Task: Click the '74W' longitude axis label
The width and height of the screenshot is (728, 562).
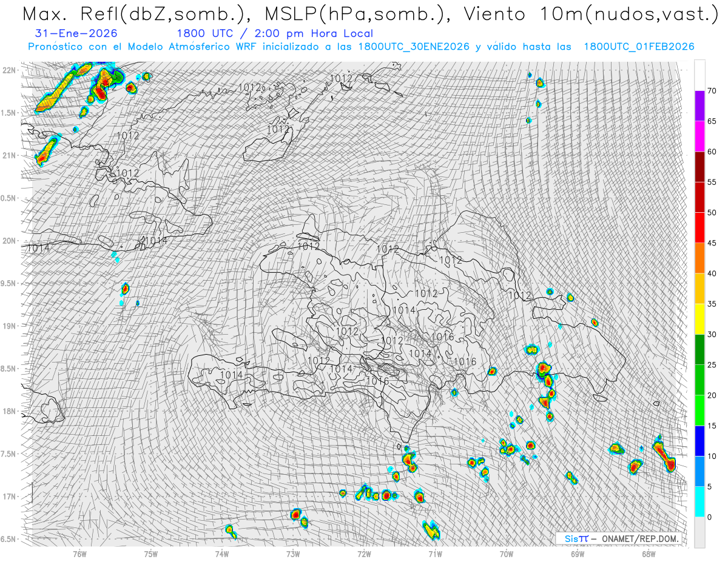Action: 222,554
